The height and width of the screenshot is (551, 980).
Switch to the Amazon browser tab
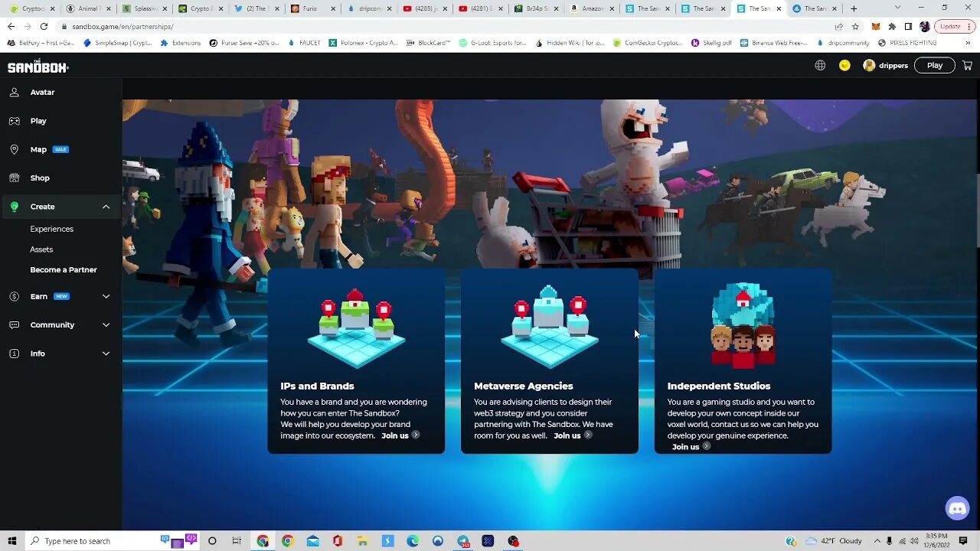(590, 8)
